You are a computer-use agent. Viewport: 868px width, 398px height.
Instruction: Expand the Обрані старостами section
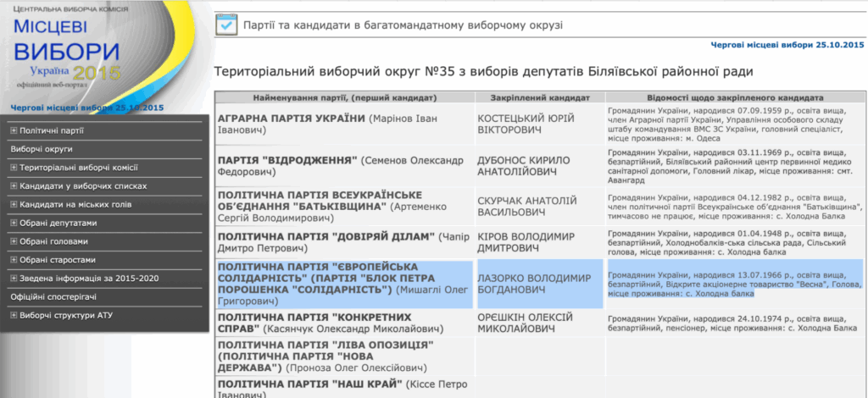tap(14, 260)
